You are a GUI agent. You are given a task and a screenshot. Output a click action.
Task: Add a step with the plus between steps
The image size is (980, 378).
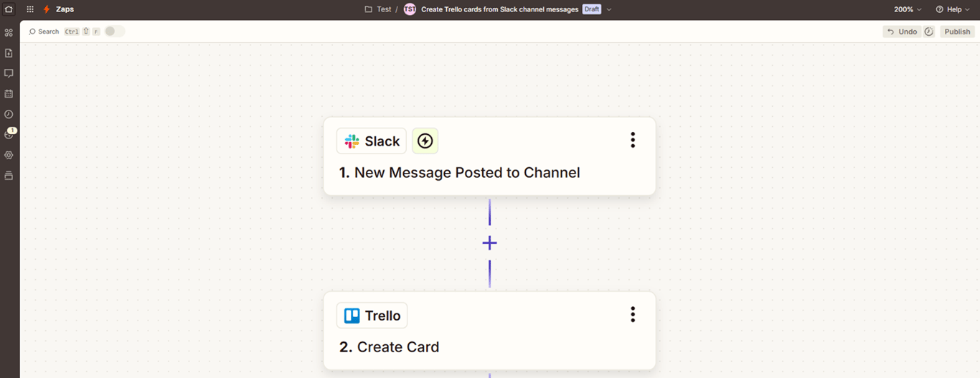tap(489, 243)
